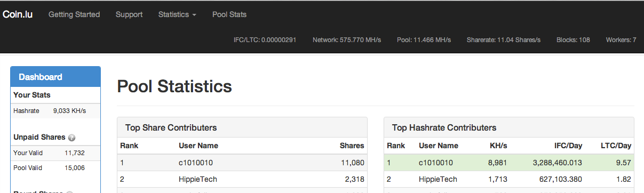Click the Your Valid shares row

click(x=55, y=153)
